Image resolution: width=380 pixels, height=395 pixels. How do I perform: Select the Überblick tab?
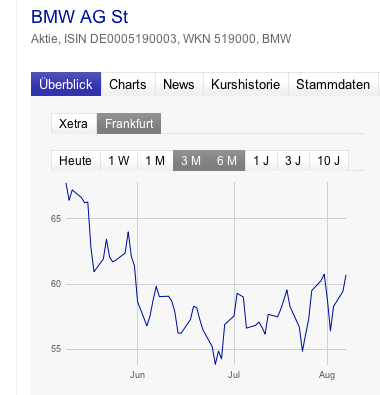tap(66, 84)
